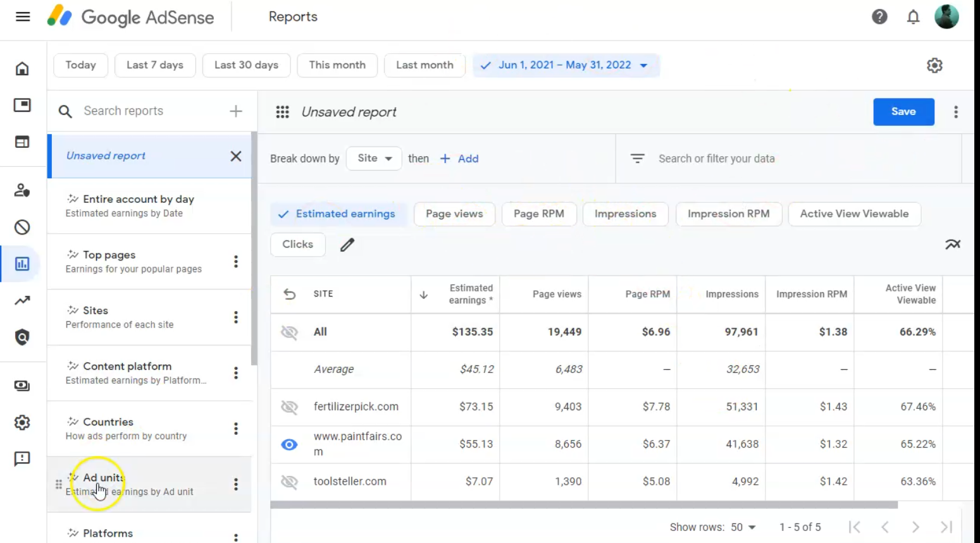The image size is (980, 543).
Task: Open the account profile avatar
Action: point(946,16)
